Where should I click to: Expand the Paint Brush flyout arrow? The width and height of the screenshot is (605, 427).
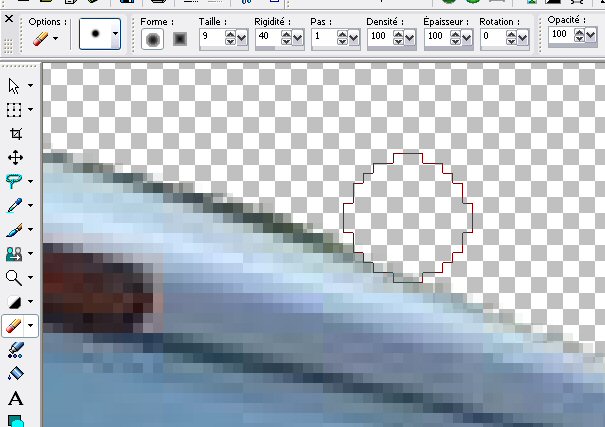tap(30, 230)
